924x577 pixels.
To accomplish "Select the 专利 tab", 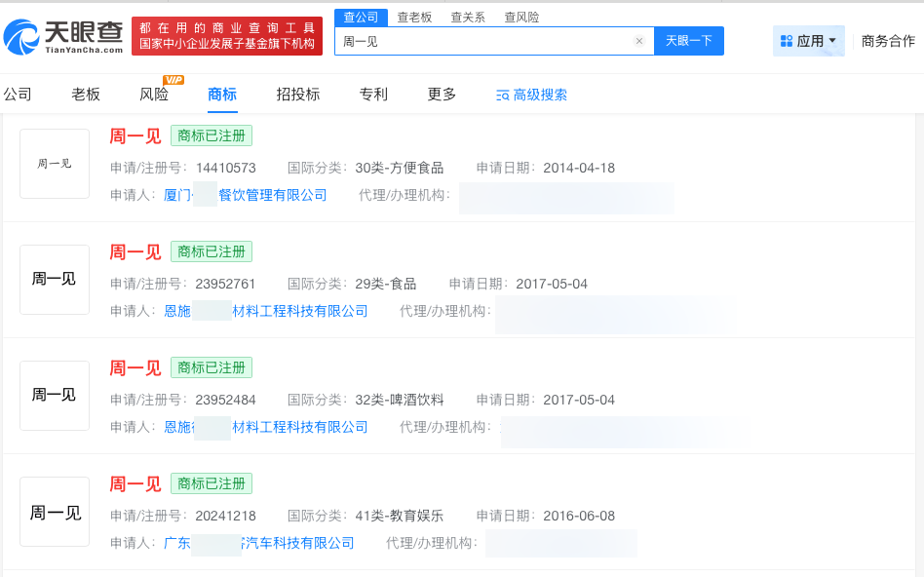I will pos(373,95).
